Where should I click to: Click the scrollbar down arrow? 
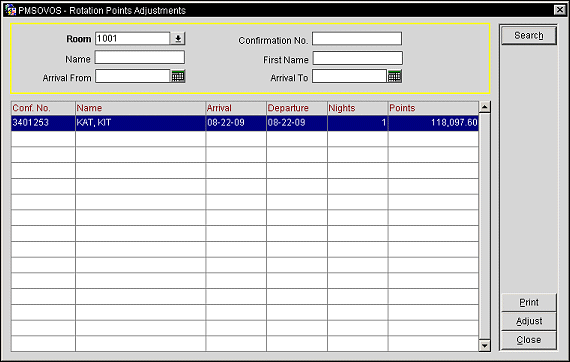(x=485, y=346)
